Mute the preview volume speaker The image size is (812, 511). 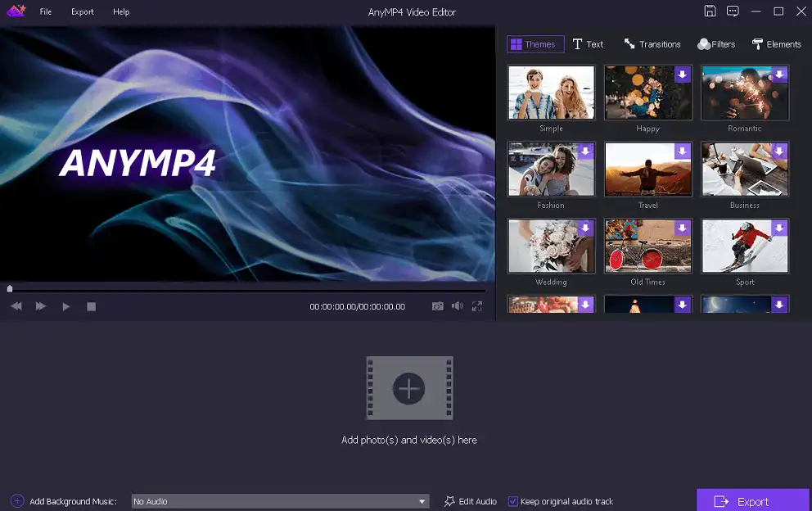point(457,306)
